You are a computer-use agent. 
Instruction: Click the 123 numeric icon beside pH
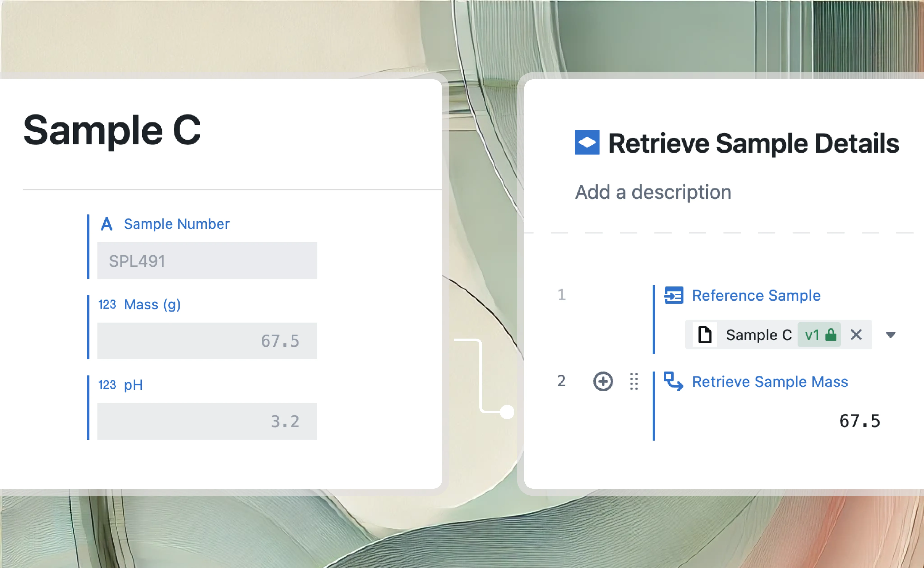[107, 385]
